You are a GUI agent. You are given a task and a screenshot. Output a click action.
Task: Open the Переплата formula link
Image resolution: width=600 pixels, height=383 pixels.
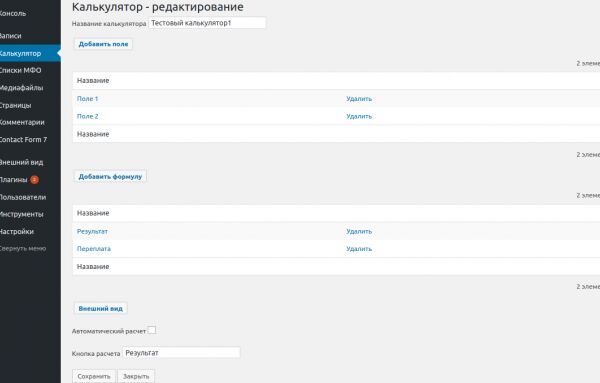(x=94, y=249)
